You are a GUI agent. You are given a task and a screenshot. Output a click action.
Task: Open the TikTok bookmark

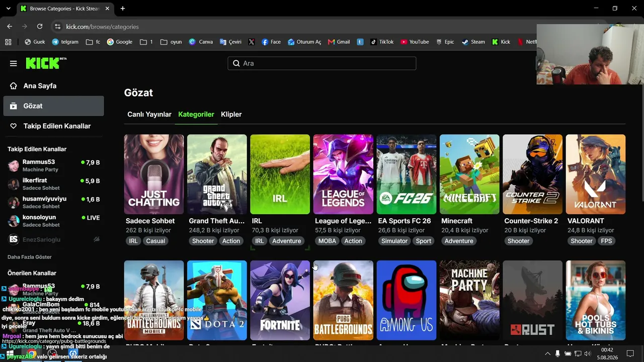[382, 42]
